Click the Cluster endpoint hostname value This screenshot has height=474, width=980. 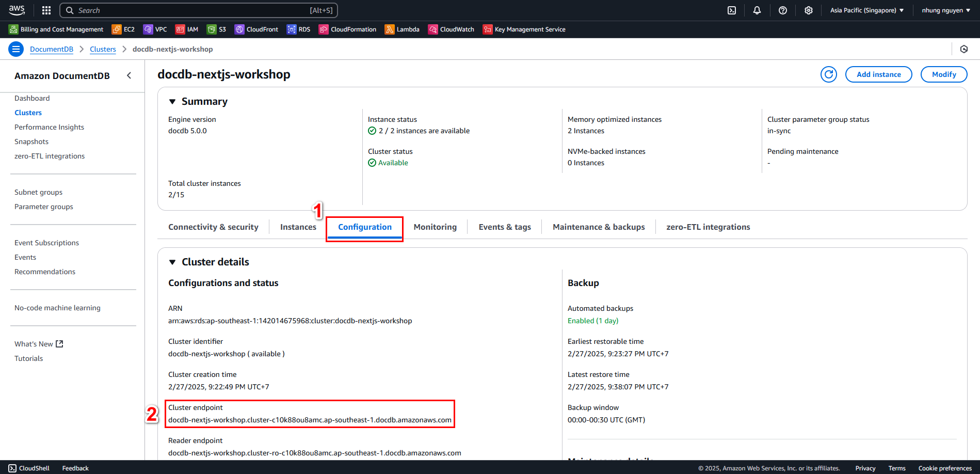(x=310, y=420)
